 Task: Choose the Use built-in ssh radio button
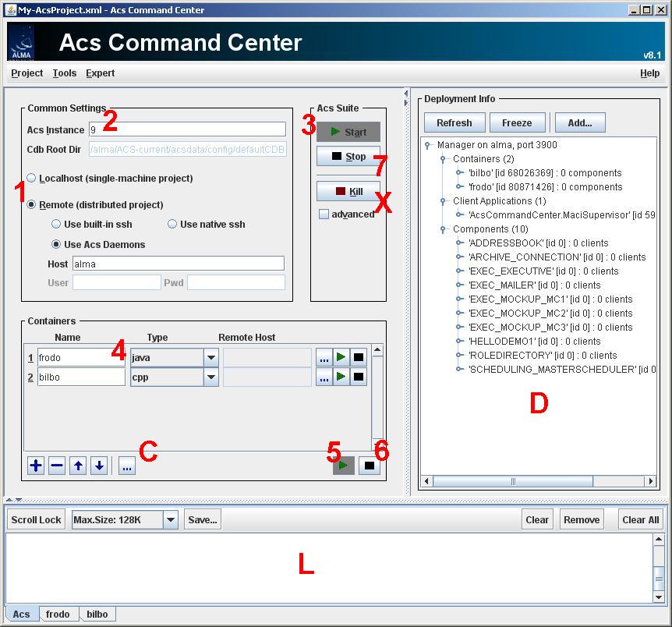[x=56, y=225]
